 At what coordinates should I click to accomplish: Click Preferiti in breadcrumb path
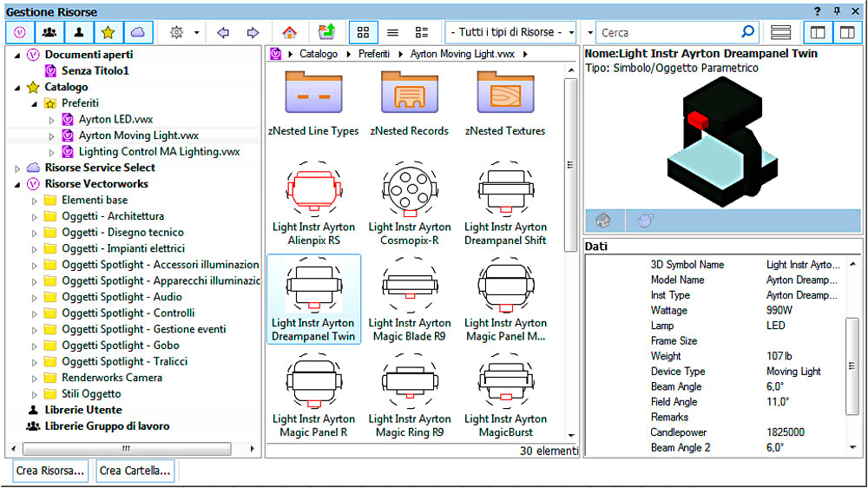click(x=373, y=54)
